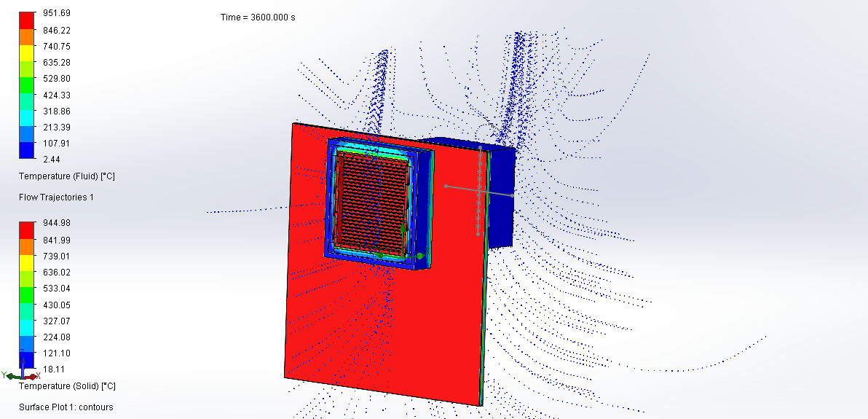This screenshot has width=868, height=419.
Task: Select the top endpoint of the gray vertical line
Action: 480,148
